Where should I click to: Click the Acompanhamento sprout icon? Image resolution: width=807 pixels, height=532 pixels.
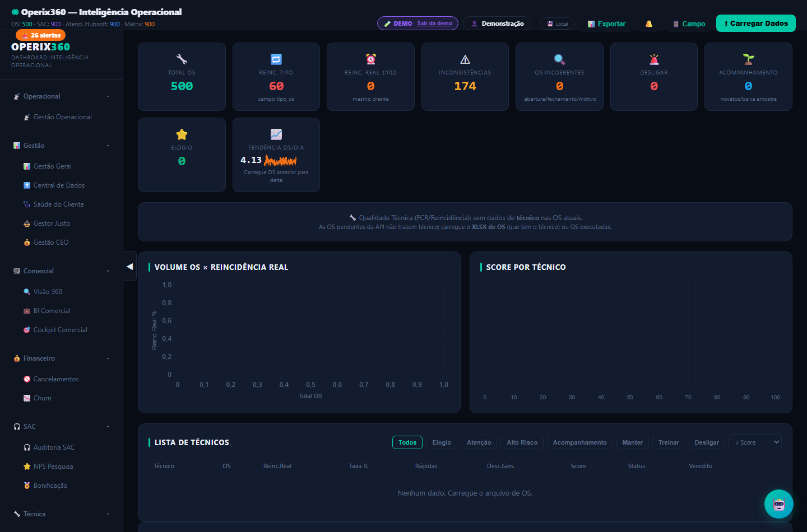(748, 59)
